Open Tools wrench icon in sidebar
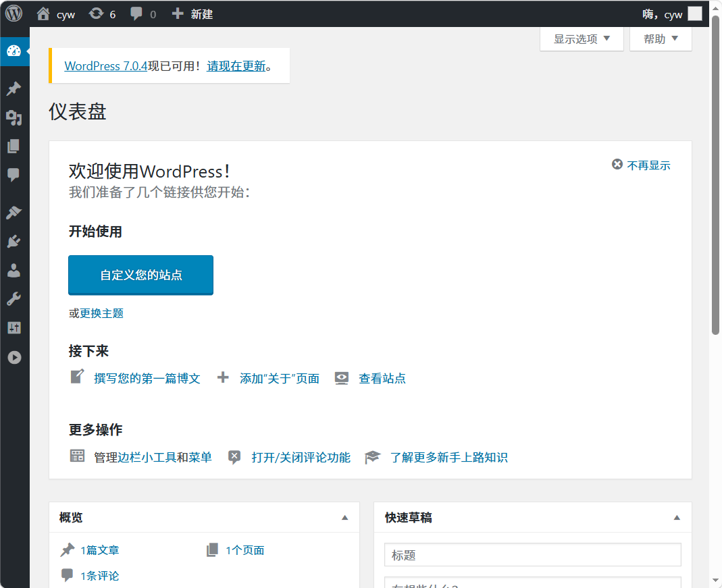The image size is (722, 588). [14, 299]
